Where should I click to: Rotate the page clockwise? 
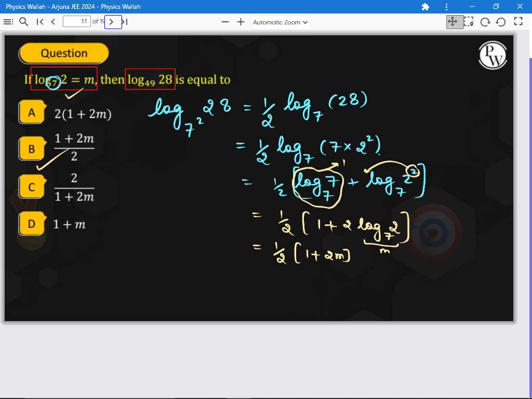coord(485,22)
